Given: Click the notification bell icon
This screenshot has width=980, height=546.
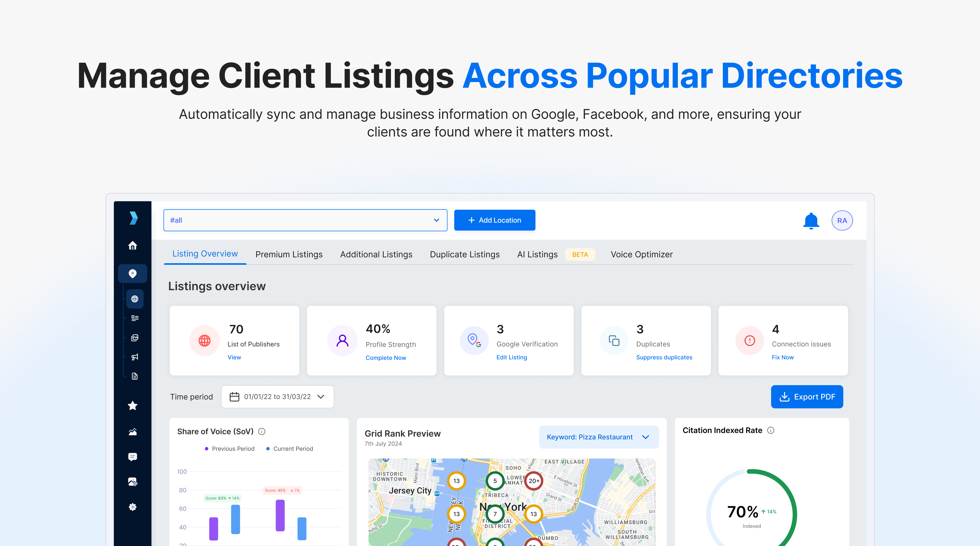Looking at the screenshot, I should pos(811,221).
